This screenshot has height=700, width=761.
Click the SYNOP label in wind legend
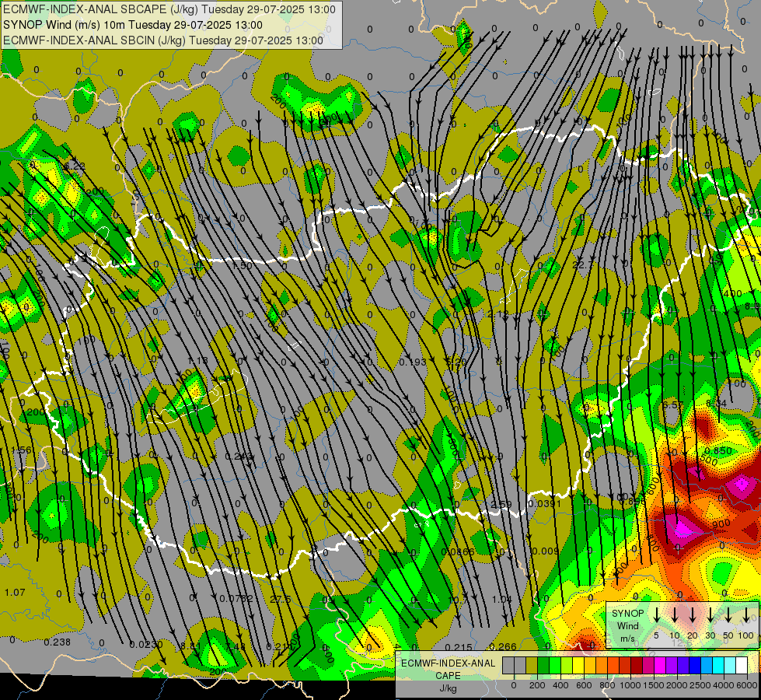[627, 614]
